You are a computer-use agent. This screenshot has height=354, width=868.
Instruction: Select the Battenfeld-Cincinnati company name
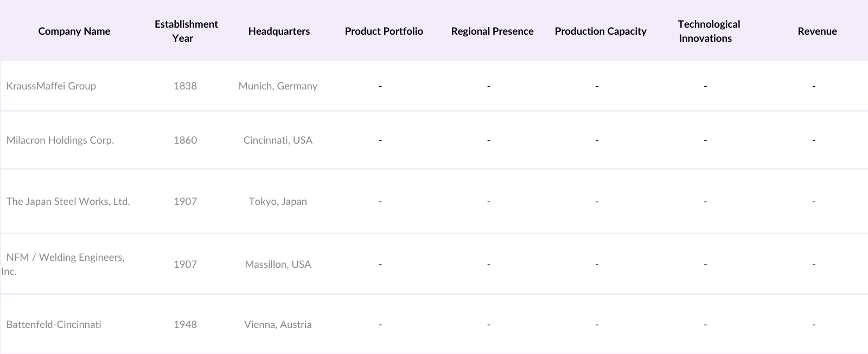[x=54, y=324]
